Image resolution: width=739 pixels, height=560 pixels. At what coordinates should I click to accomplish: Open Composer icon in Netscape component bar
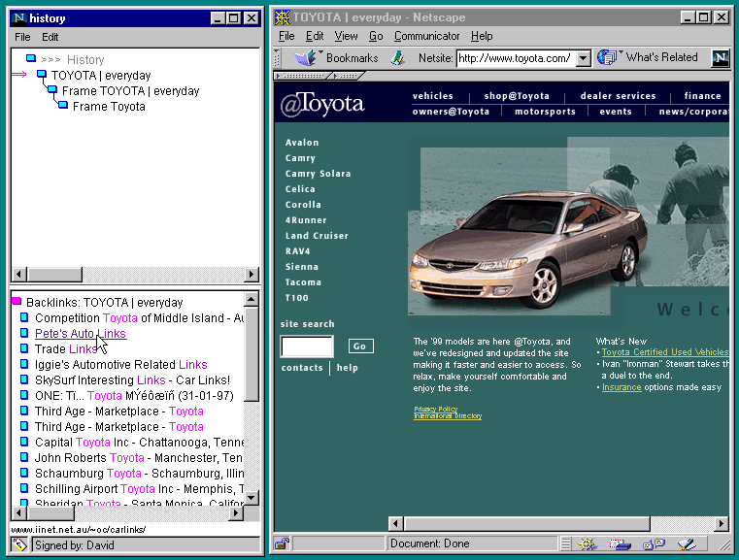[x=687, y=544]
